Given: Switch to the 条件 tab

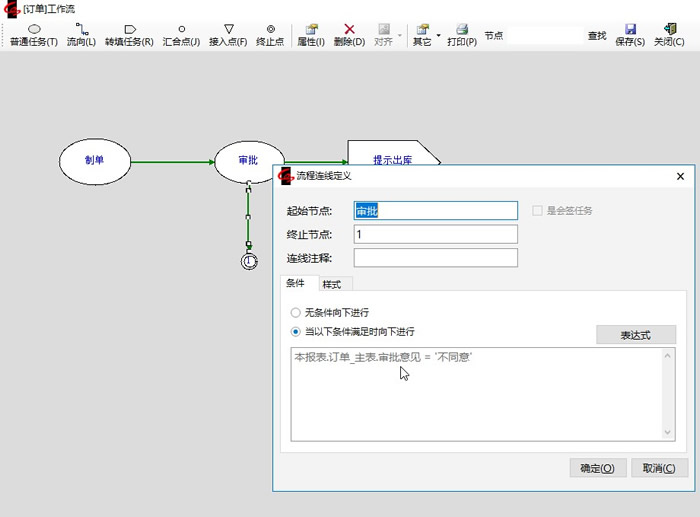Looking at the screenshot, I should click(296, 284).
